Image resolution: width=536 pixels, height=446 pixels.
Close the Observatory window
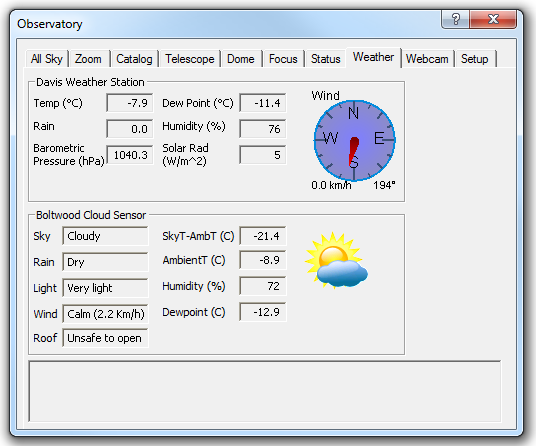493,19
